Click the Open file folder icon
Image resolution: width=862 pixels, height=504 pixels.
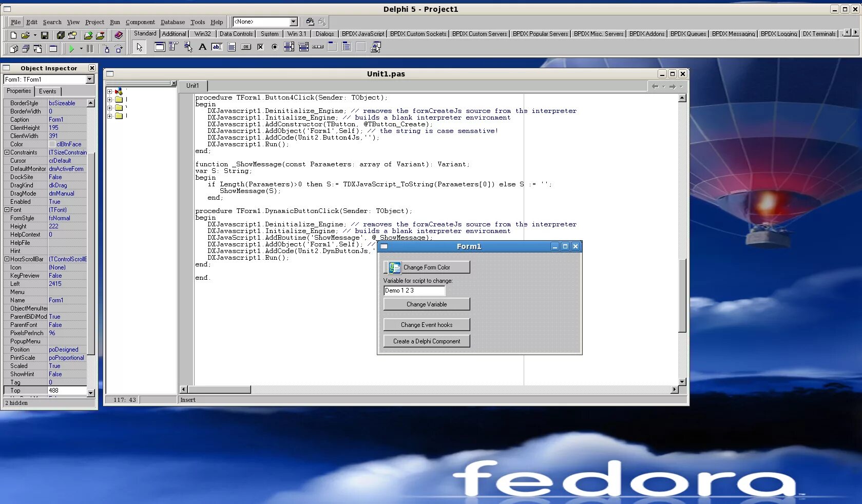(25, 35)
